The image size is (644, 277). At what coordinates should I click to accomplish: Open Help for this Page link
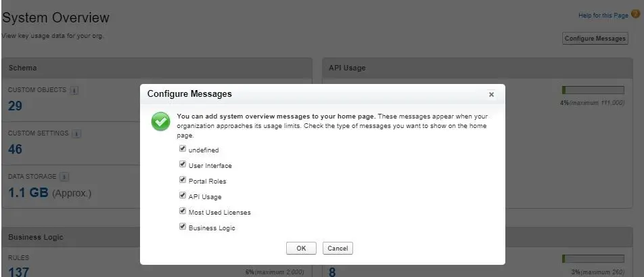point(603,15)
